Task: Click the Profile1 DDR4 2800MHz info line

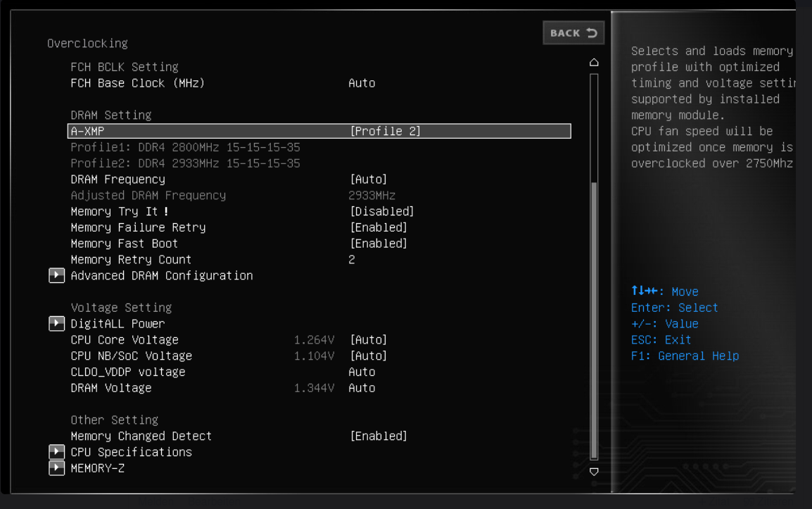Action: click(185, 147)
